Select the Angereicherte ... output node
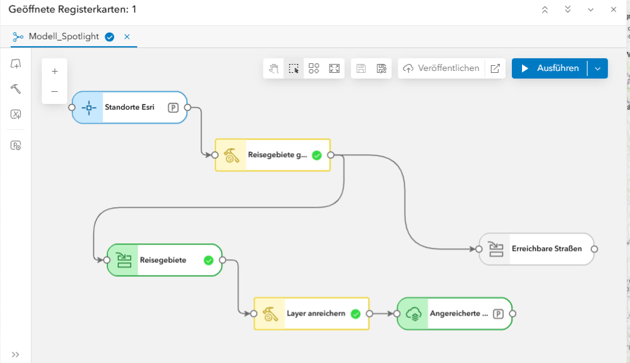The height and width of the screenshot is (363, 630). coord(454,314)
